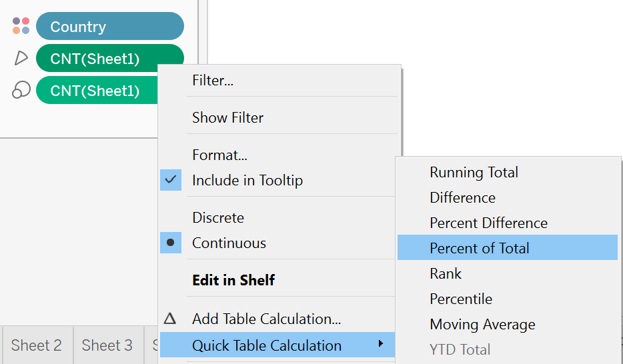Click Show Filter menu entry

[x=227, y=117]
